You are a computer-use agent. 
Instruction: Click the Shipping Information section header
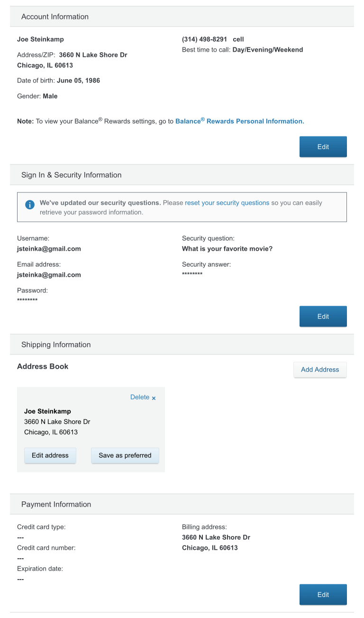coord(56,345)
